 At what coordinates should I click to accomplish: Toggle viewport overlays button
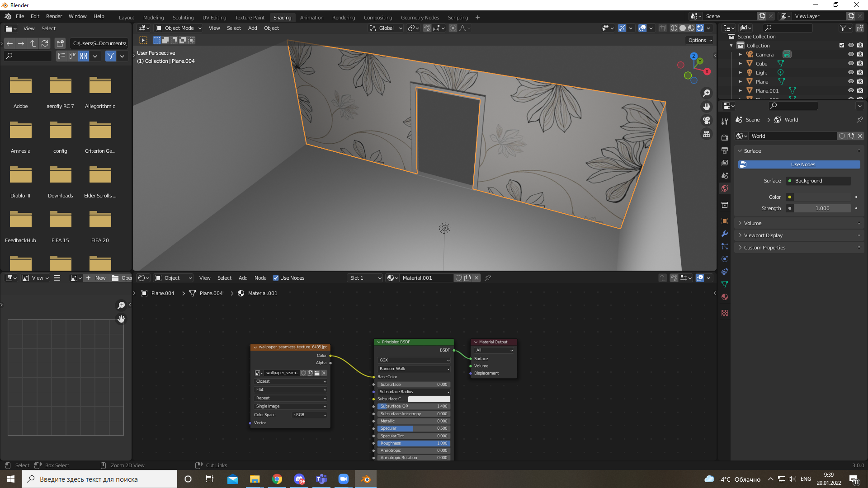[642, 28]
